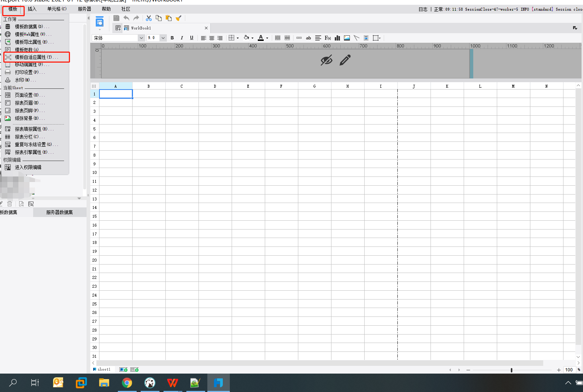Viewport: 583px width, 392px height.
Task: Click the merge cells icon
Action: click(278, 38)
